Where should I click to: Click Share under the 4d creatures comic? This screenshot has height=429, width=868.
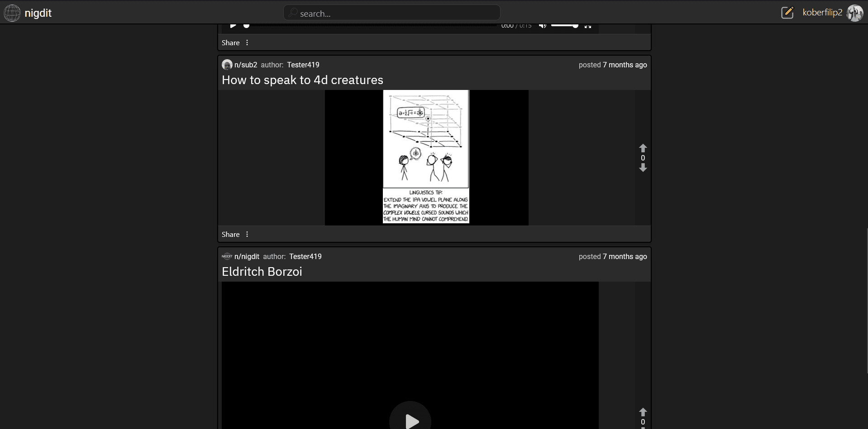point(230,234)
